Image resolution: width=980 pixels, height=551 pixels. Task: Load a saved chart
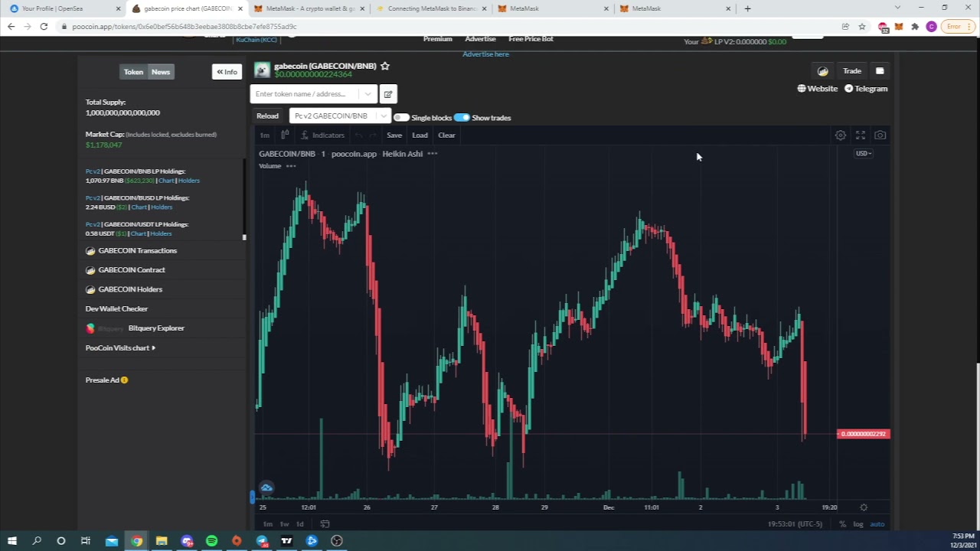click(x=420, y=135)
